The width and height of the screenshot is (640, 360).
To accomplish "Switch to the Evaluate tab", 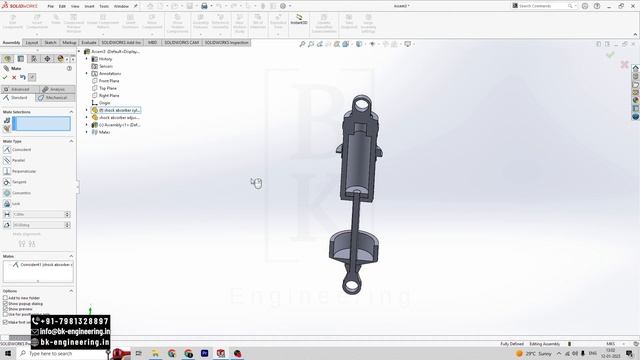I will coord(89,42).
